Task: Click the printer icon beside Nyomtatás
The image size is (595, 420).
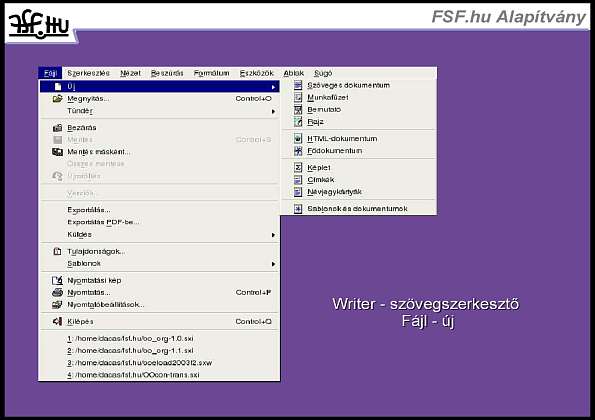Action: pos(57,293)
